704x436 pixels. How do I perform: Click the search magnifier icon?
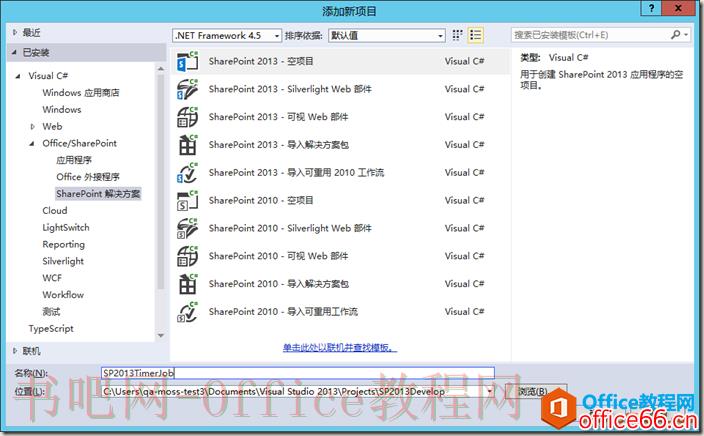pos(676,35)
